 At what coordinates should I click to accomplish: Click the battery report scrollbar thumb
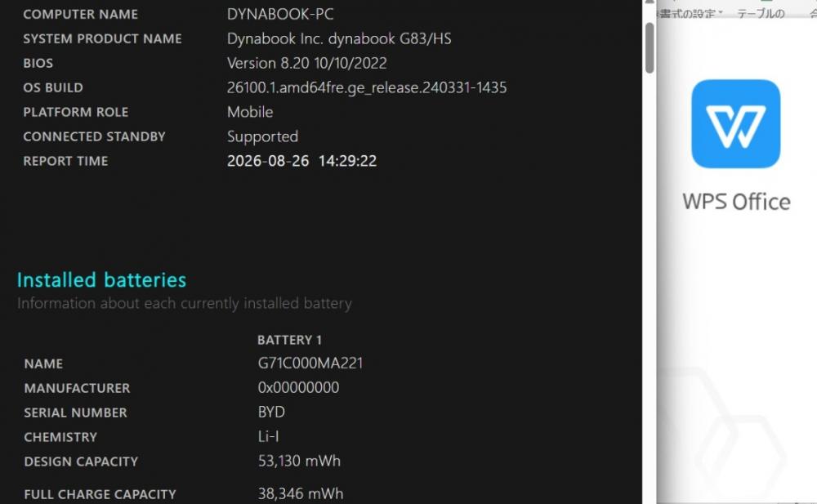click(x=650, y=48)
